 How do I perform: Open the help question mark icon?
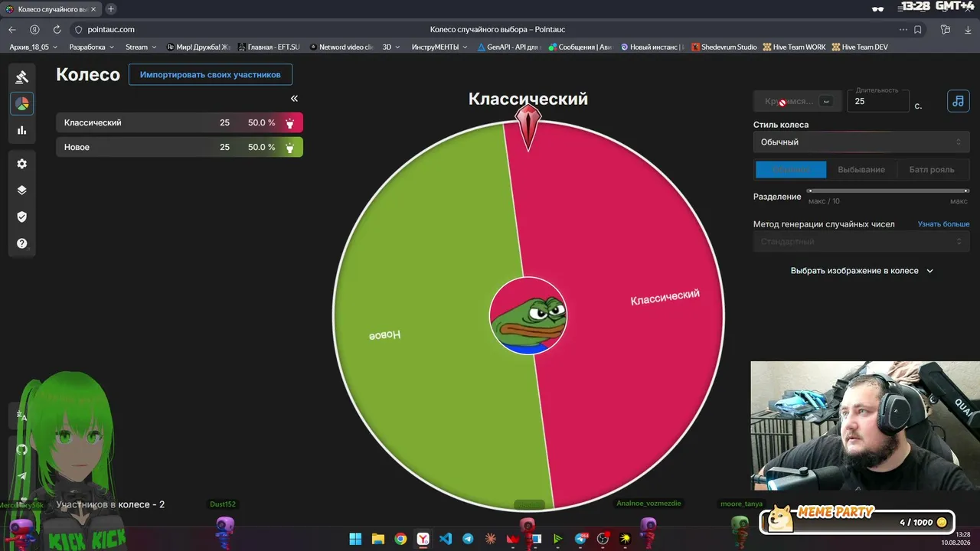(21, 243)
